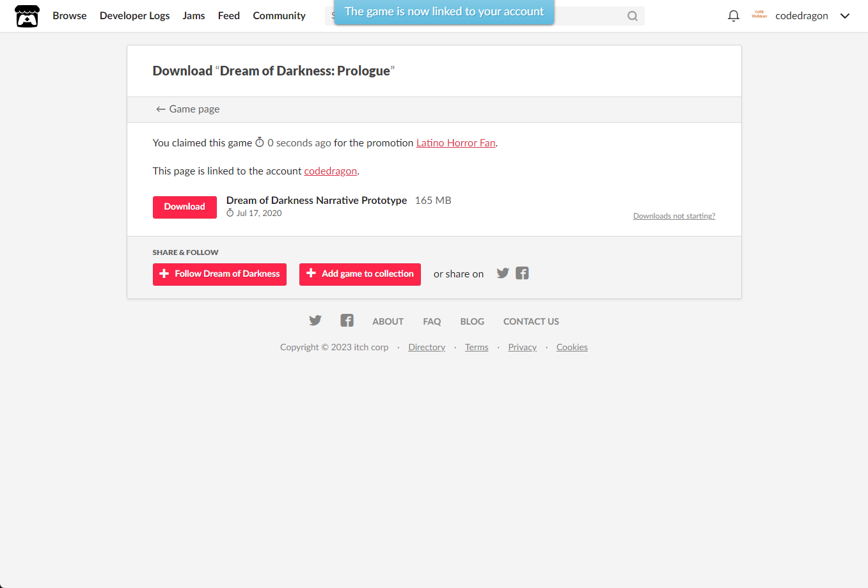Open the itch.io home logo
Image resolution: width=868 pixels, height=588 pixels.
27,16
